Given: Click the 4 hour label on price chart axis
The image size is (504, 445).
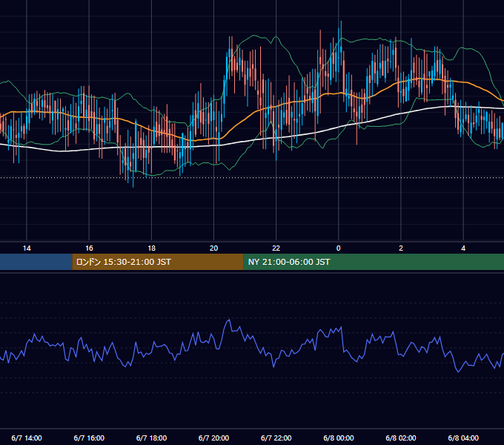Looking at the screenshot, I should tap(463, 248).
